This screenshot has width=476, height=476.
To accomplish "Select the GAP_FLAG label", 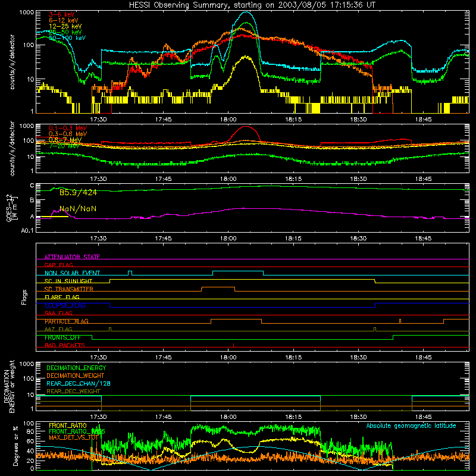I will click(x=58, y=265).
